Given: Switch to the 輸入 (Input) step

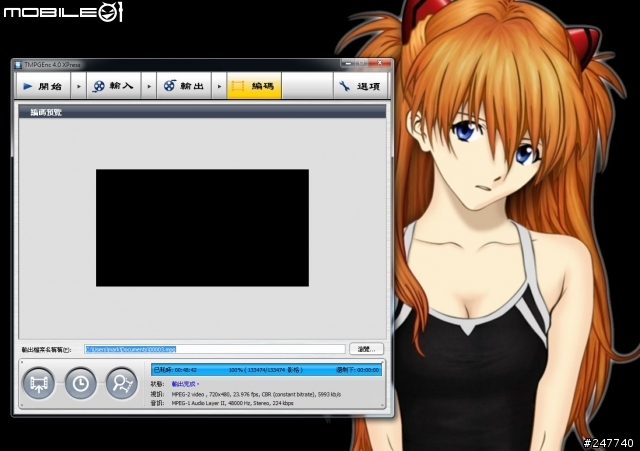Looking at the screenshot, I should [114, 86].
